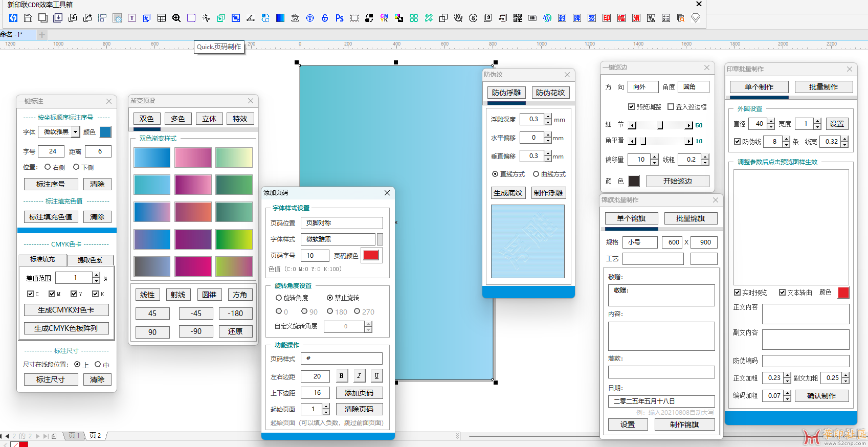Select the table grid icon
Image resolution: width=868 pixels, height=447 pixels.
coord(162,18)
